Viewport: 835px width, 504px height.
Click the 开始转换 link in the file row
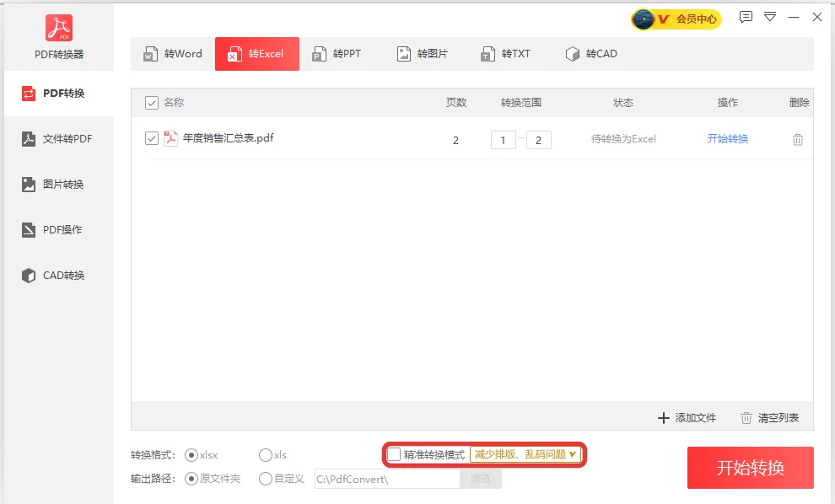pos(727,139)
